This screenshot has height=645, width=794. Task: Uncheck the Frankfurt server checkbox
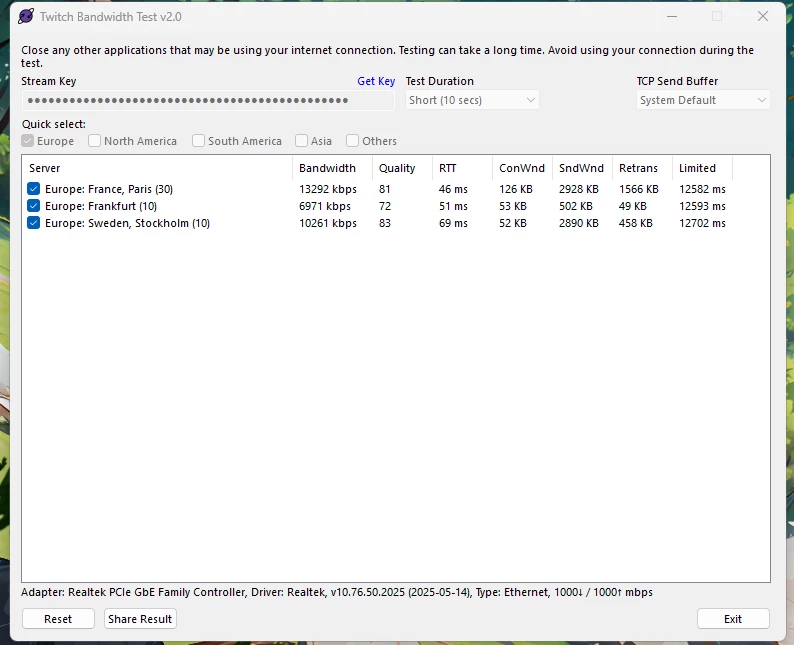point(33,206)
